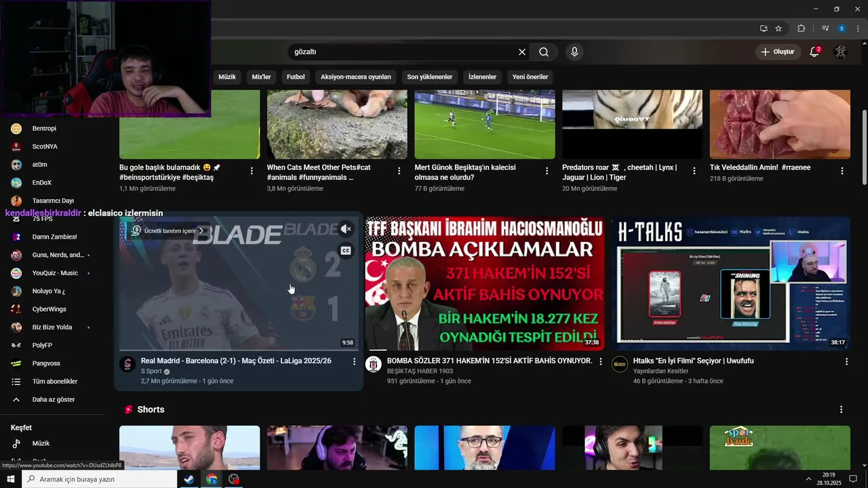Open options for Tık Veleddallin Amin short
This screenshot has height=488, width=868.
[842, 171]
